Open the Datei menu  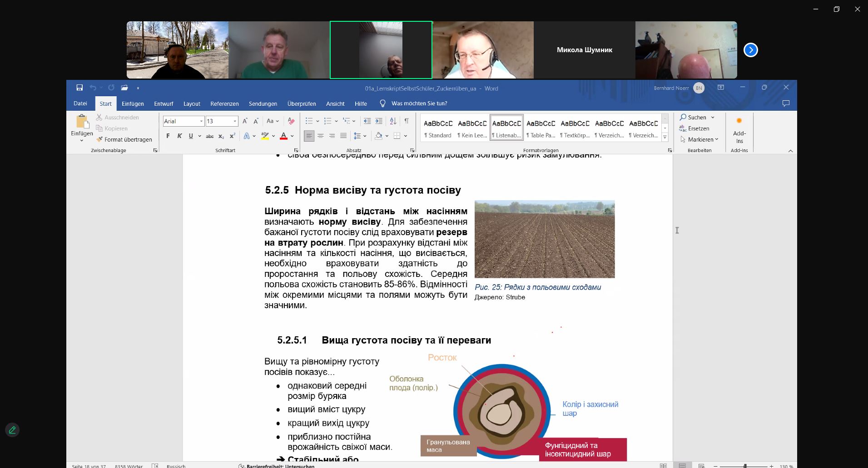[80, 103]
